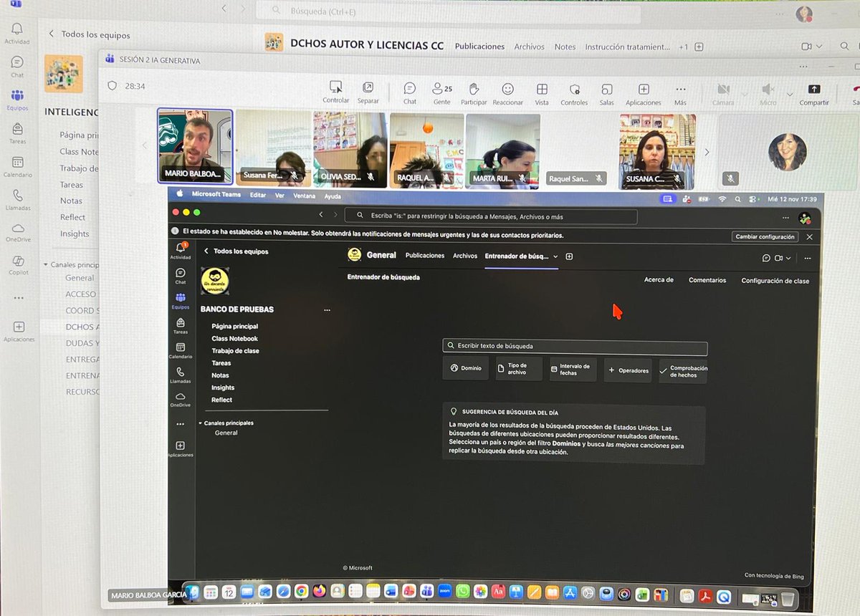Open Tareas in outer Teams sidebar
This screenshot has width=860, height=616.
[x=18, y=133]
